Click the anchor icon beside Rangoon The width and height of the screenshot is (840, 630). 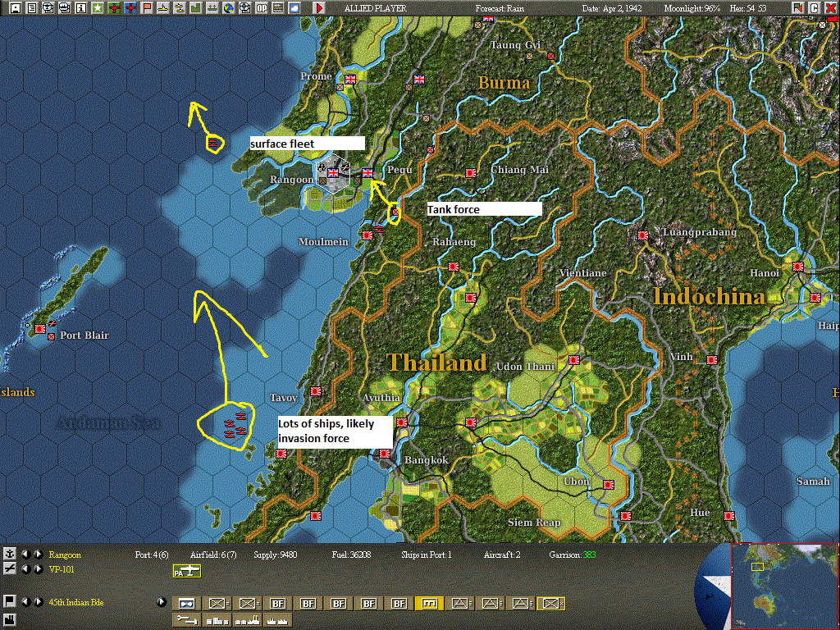[x=9, y=554]
